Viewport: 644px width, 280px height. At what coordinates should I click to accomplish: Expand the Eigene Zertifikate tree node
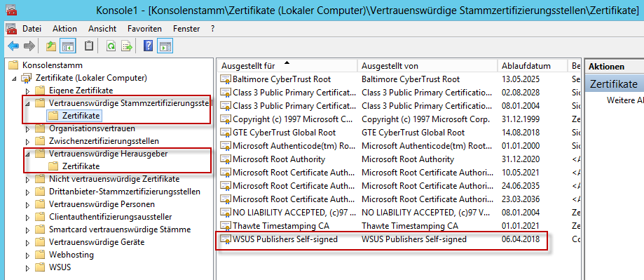(27, 91)
